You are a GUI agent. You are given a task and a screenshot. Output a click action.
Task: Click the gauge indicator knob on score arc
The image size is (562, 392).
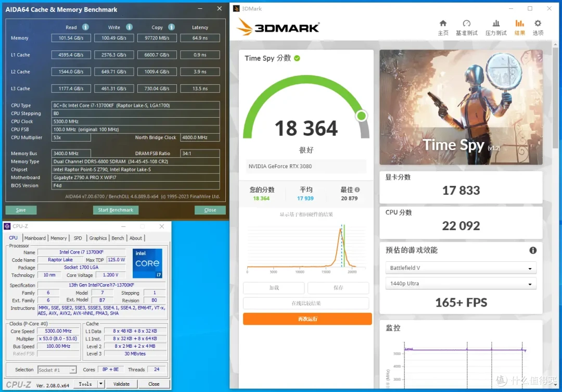361,116
